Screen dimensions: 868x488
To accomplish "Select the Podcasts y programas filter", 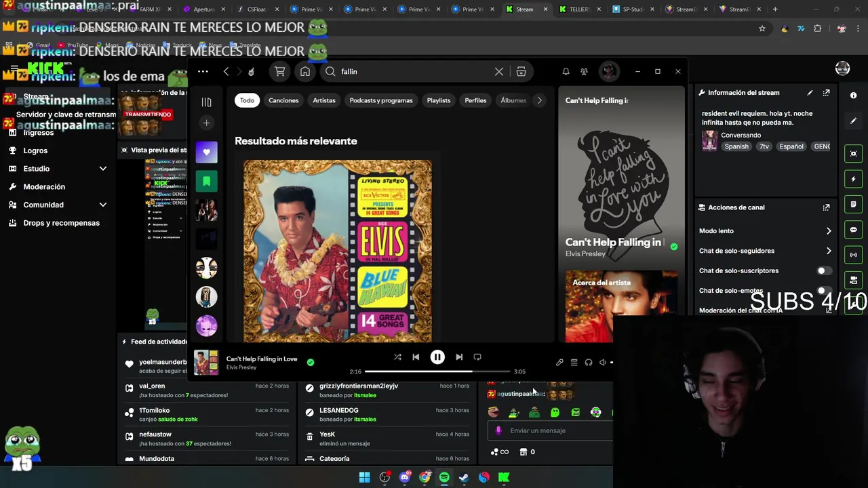I will pyautogui.click(x=381, y=100).
